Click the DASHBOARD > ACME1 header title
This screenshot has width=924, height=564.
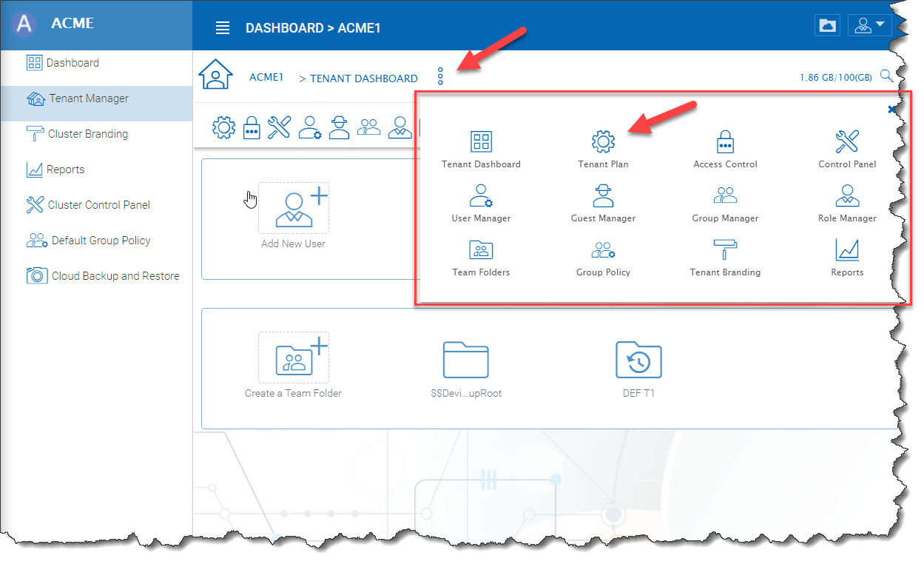coord(313,28)
